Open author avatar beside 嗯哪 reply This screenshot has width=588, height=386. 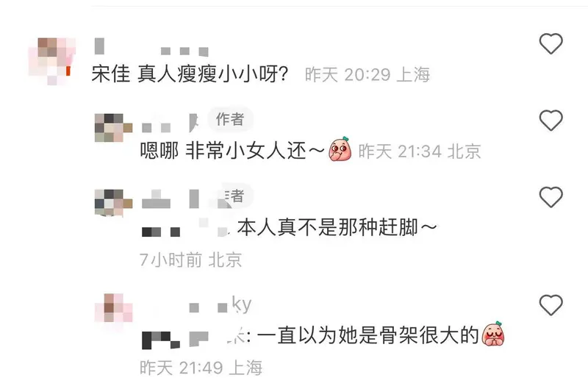[114, 128]
